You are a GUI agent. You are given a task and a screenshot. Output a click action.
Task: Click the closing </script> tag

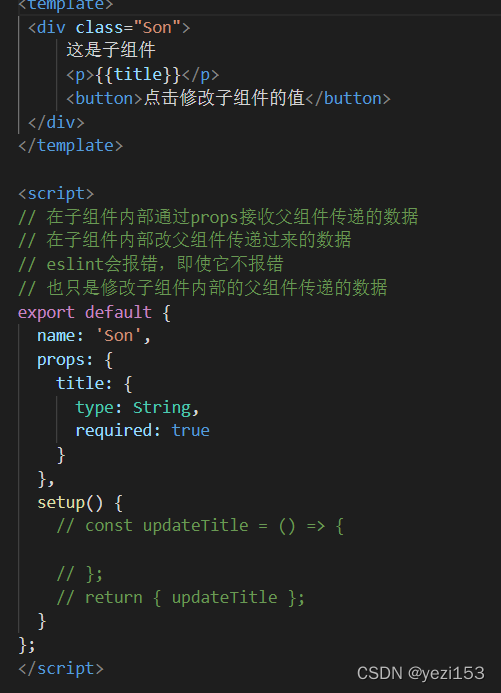pyautogui.click(x=61, y=669)
